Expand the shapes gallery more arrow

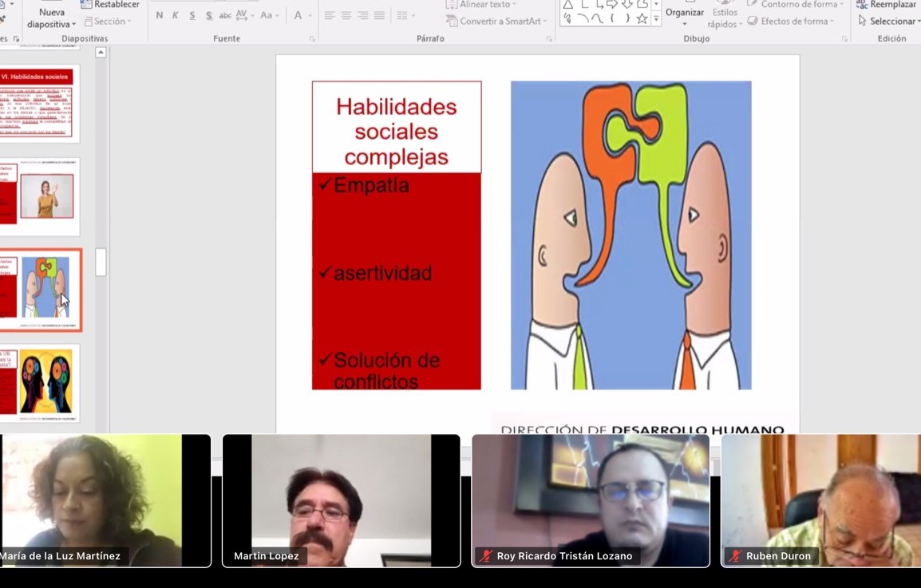pos(656,19)
